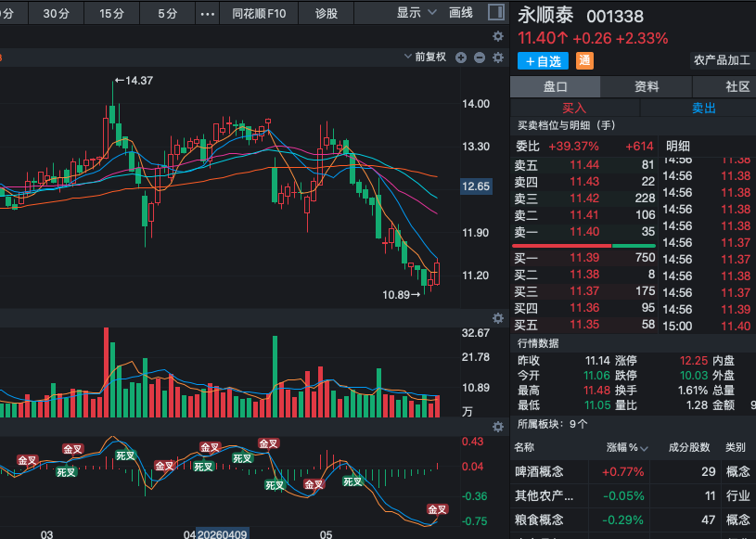Click the buy/sell ratio bar
Screen dimensions: 756x539
coord(583,246)
